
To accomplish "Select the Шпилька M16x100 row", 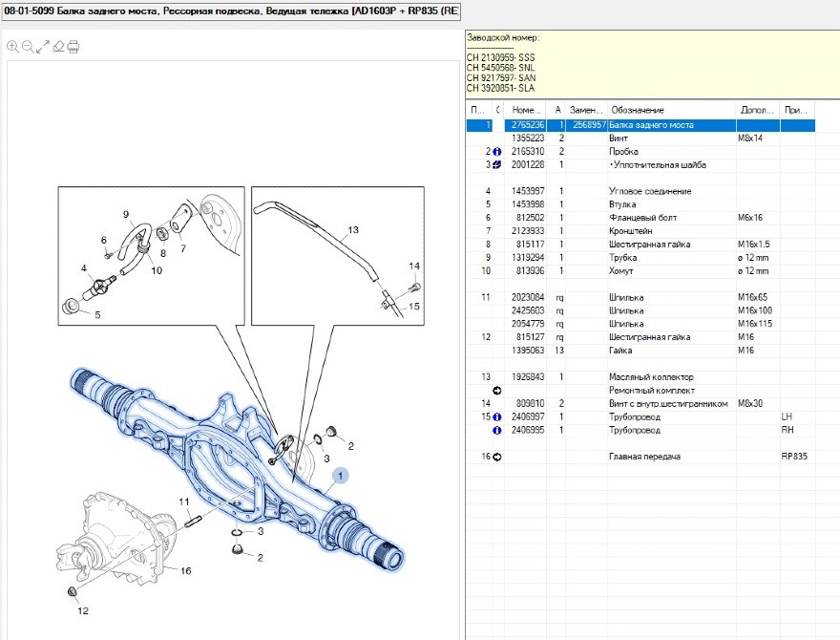I will (x=626, y=310).
